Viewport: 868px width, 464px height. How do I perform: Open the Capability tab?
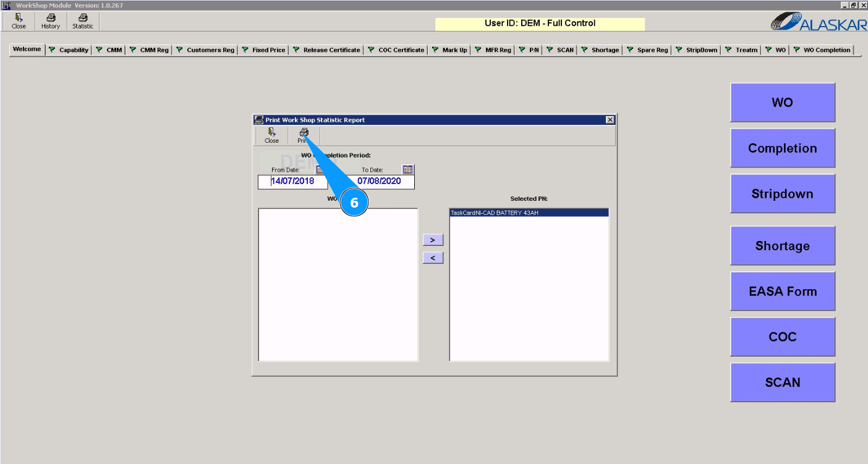pyautogui.click(x=69, y=50)
